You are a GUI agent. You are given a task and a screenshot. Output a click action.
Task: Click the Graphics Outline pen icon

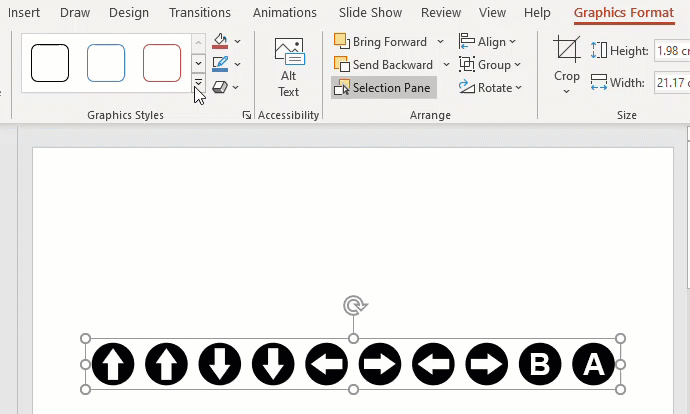tap(221, 64)
